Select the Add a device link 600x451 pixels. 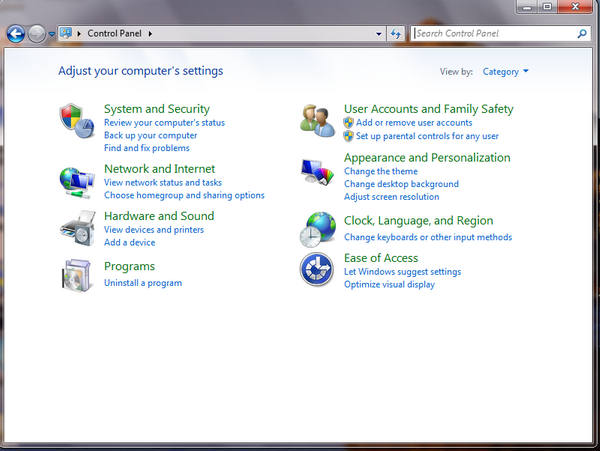click(x=130, y=243)
